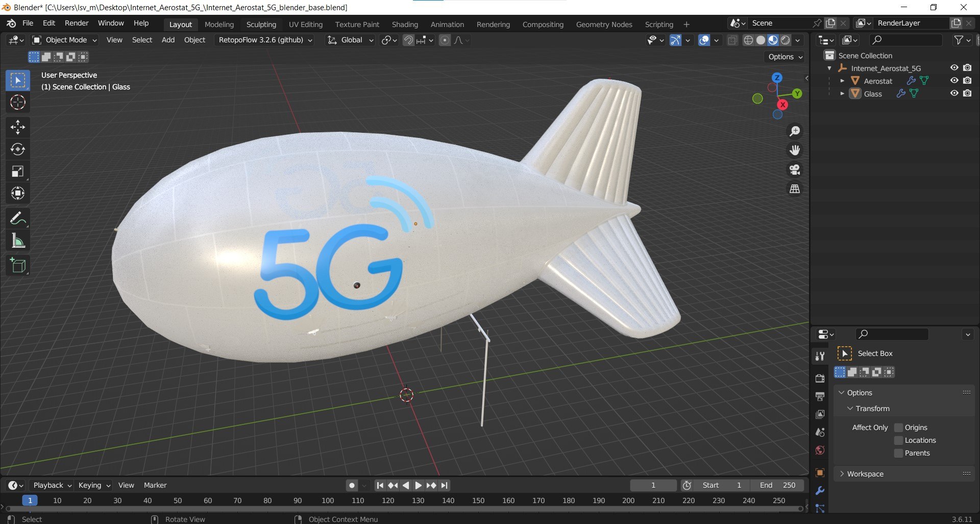Open the Object Mode dropdown
The height and width of the screenshot is (524, 980).
coord(64,40)
